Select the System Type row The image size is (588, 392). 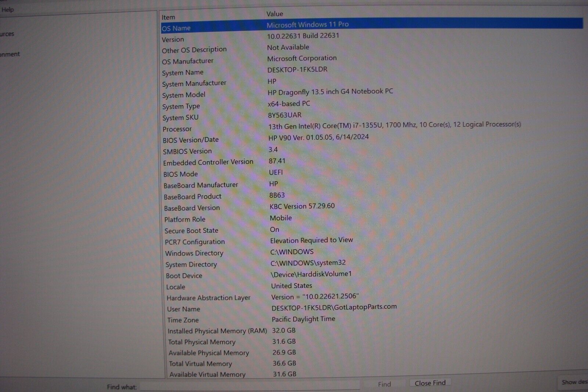(372, 105)
